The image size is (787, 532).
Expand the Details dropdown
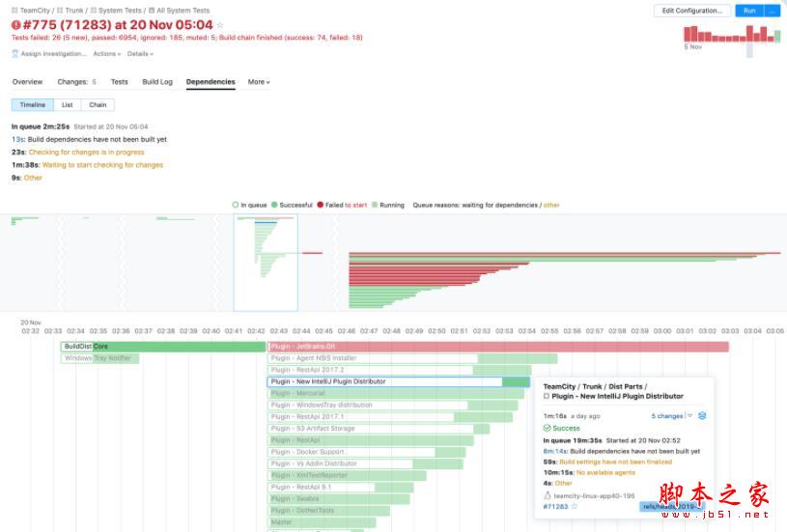tap(141, 54)
